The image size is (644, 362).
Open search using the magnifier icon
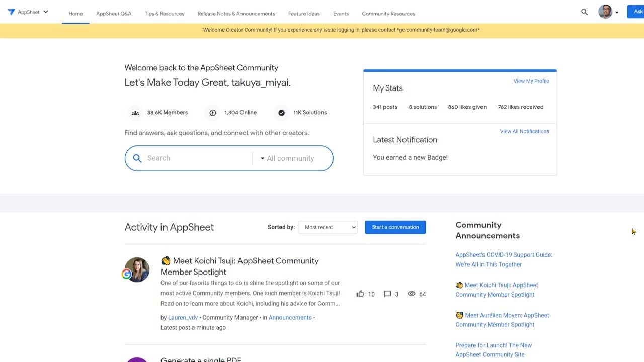pyautogui.click(x=584, y=12)
